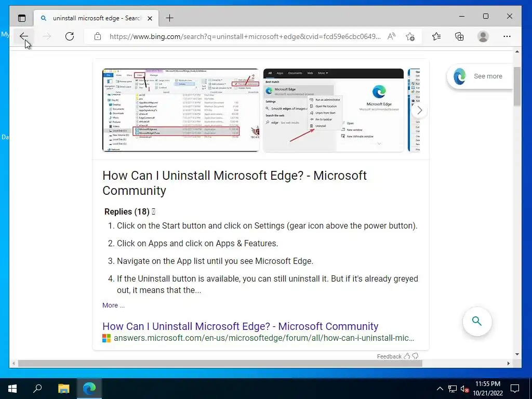Click the Forward navigation arrow

pyautogui.click(x=47, y=36)
